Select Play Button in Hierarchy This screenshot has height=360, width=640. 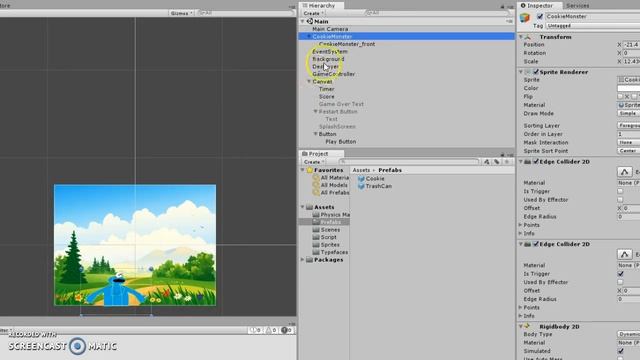[341, 142]
